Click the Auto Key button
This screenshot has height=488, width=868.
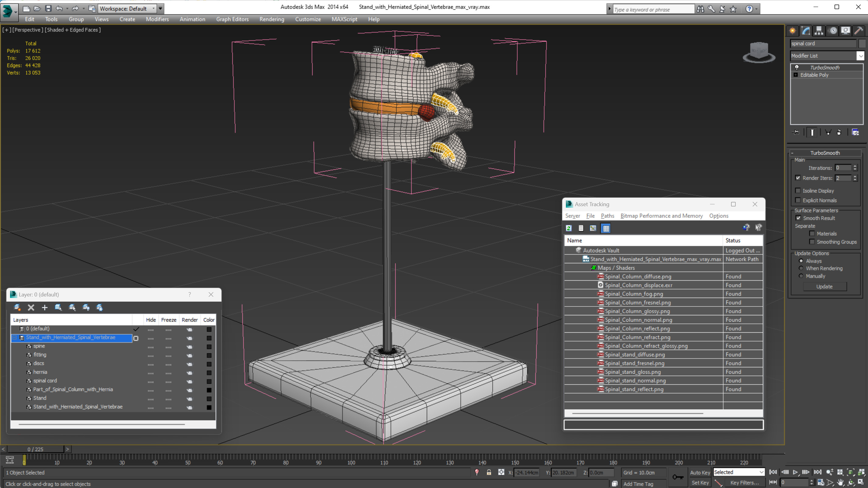click(700, 472)
